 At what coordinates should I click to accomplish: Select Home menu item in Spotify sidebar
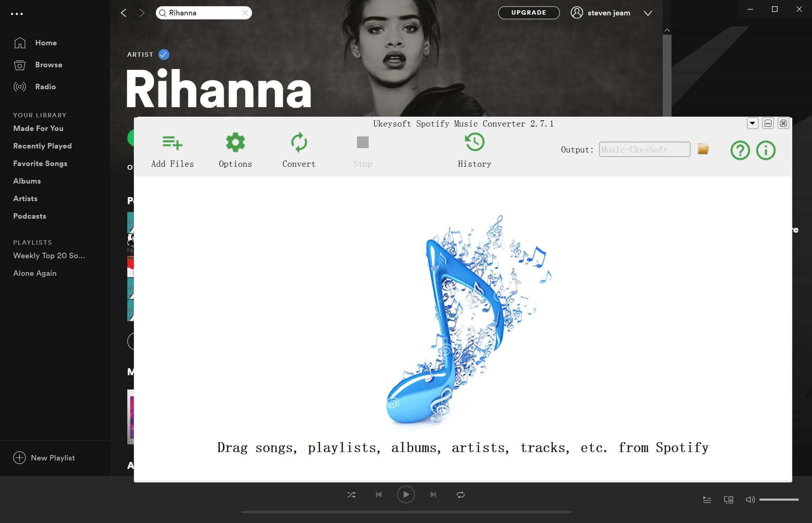46,42
